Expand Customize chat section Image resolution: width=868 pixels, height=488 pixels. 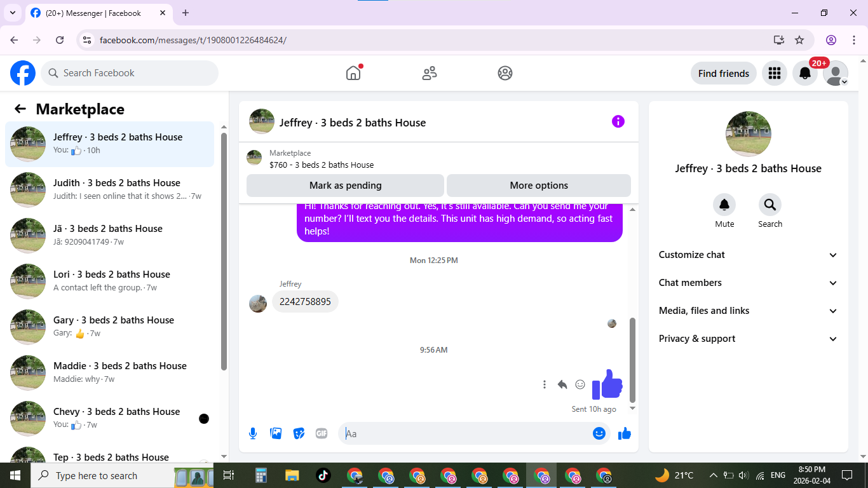(x=749, y=255)
